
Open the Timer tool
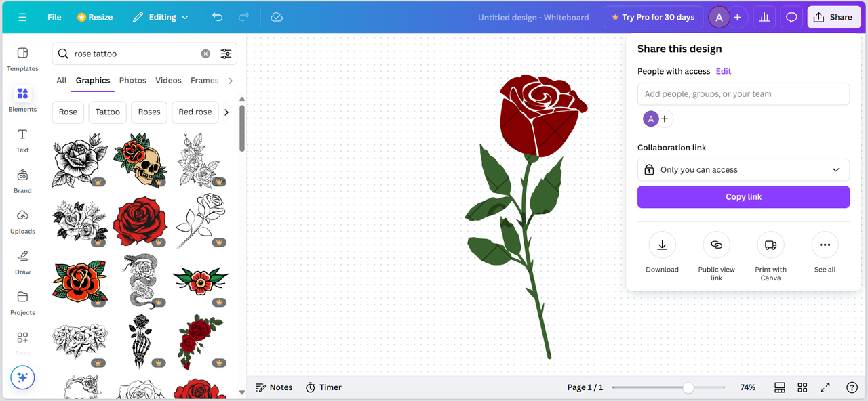(323, 387)
